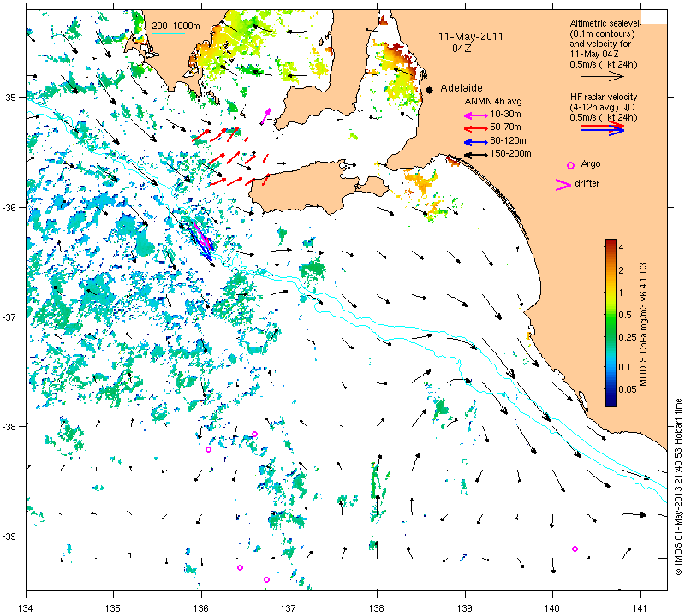Click the '11-May-2011' date label
The height and width of the screenshot is (616, 685).
tap(471, 37)
